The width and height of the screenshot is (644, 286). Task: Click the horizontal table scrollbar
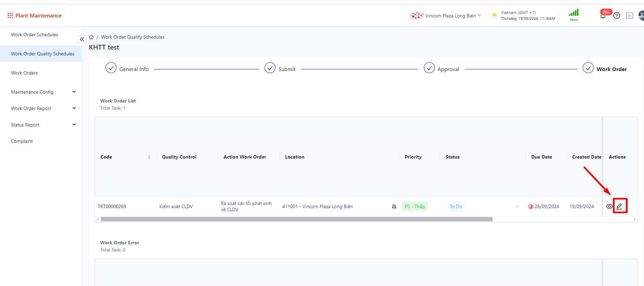(x=296, y=219)
